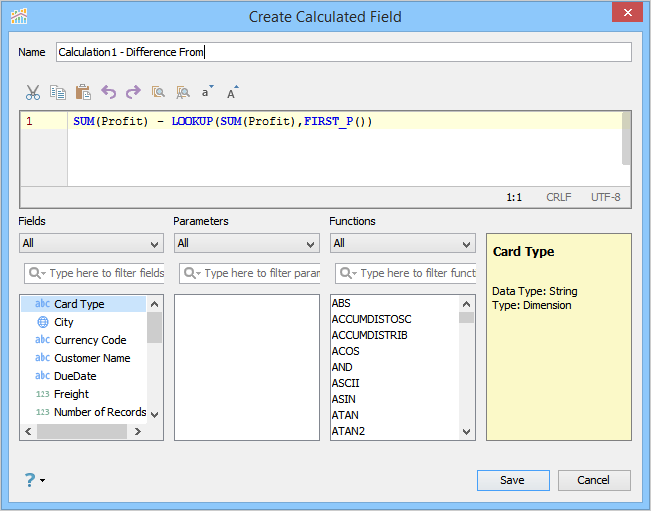
Task: Click the Name text field
Action: [x=343, y=52]
